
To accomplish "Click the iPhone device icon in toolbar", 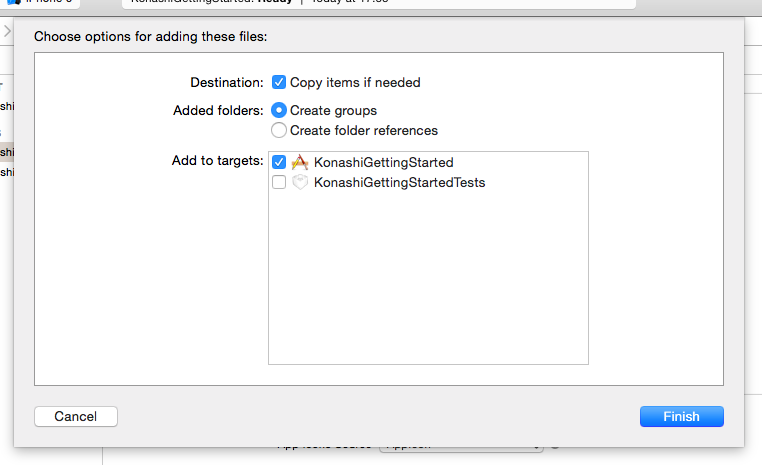I will pos(14,3).
